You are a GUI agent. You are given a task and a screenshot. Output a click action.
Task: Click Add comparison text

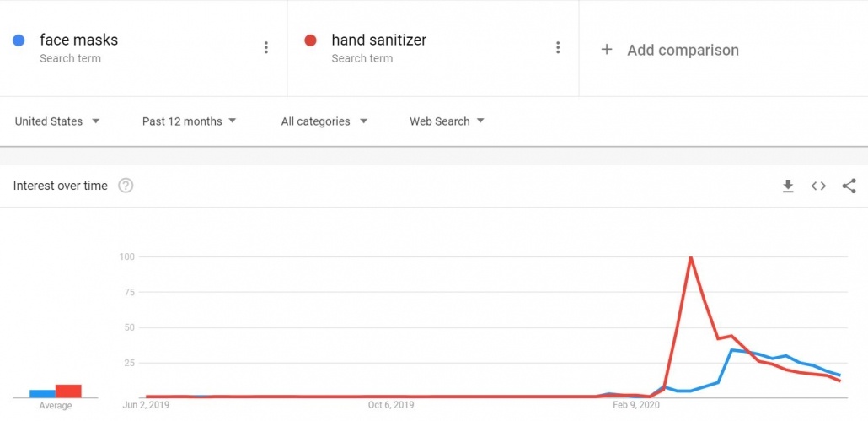point(683,50)
